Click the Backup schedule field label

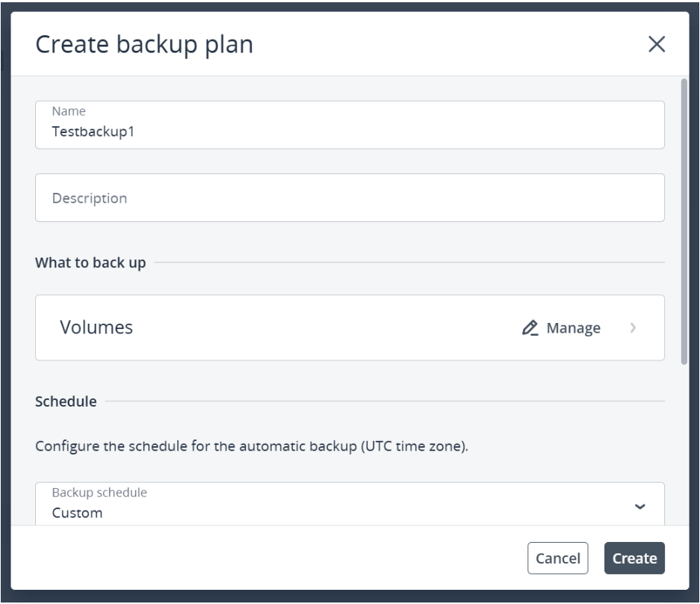[99, 493]
